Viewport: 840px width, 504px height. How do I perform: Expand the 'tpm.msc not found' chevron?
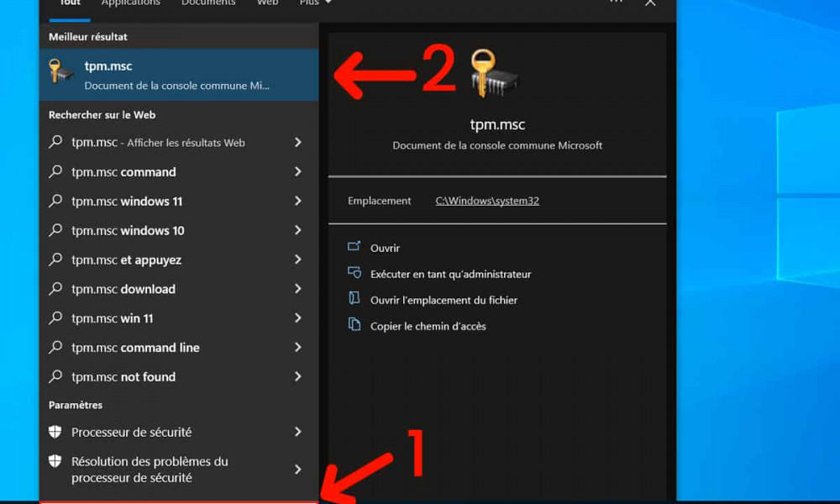298,376
